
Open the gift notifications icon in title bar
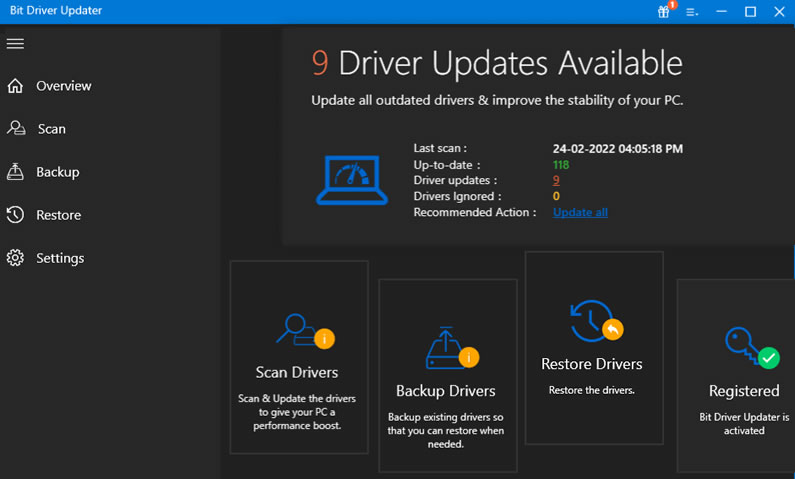665,11
